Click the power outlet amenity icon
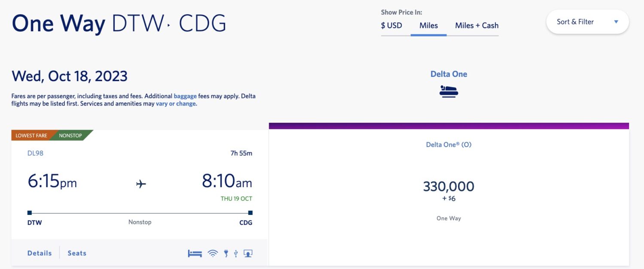 pos(225,253)
